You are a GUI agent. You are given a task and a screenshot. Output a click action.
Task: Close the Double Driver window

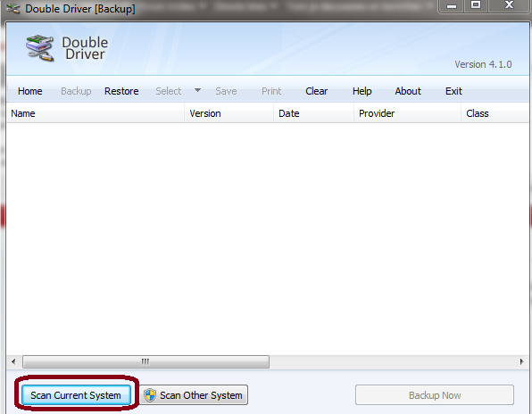509,5
